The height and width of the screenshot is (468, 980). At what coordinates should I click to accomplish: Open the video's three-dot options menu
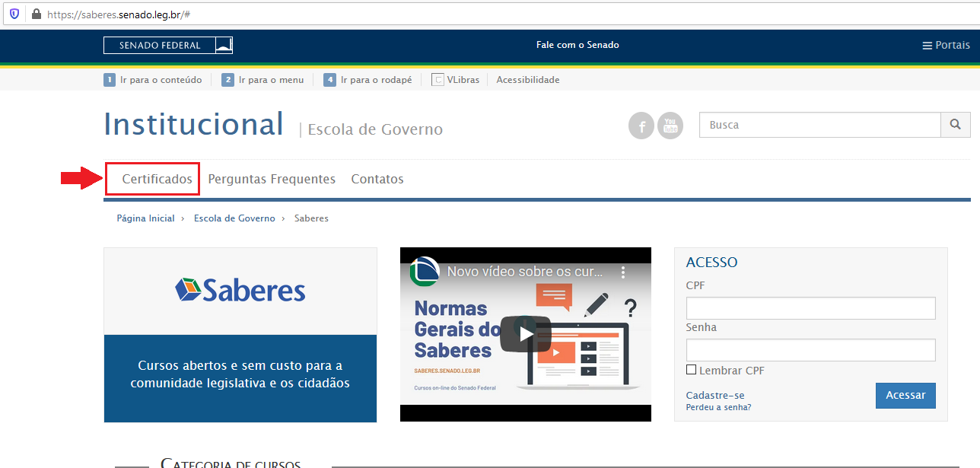622,272
